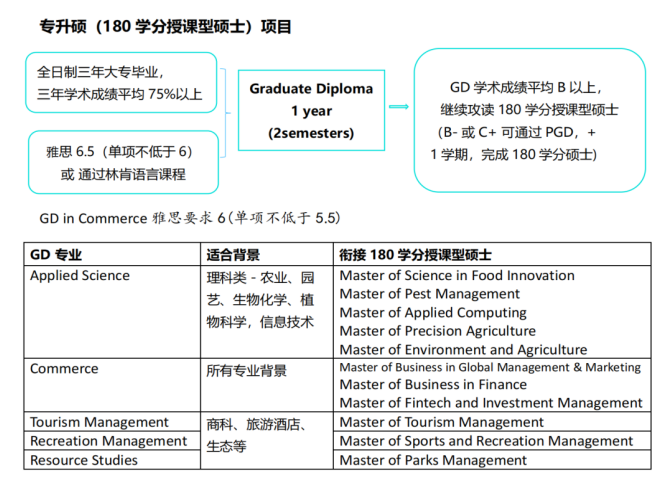The height and width of the screenshot is (480, 665).
Task: Click Master of Science in Food Innovation
Action: (x=457, y=276)
